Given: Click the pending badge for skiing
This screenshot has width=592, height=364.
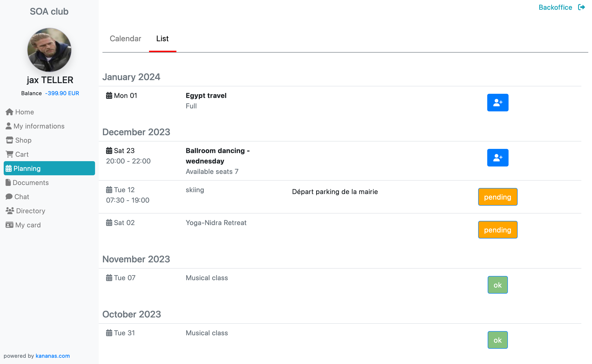Looking at the screenshot, I should coord(498,197).
